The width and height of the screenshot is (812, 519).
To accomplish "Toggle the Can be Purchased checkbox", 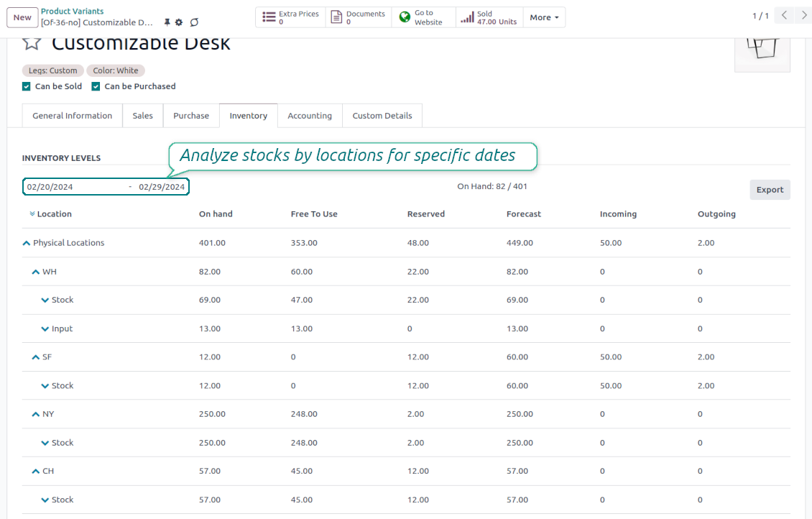I will coord(96,86).
